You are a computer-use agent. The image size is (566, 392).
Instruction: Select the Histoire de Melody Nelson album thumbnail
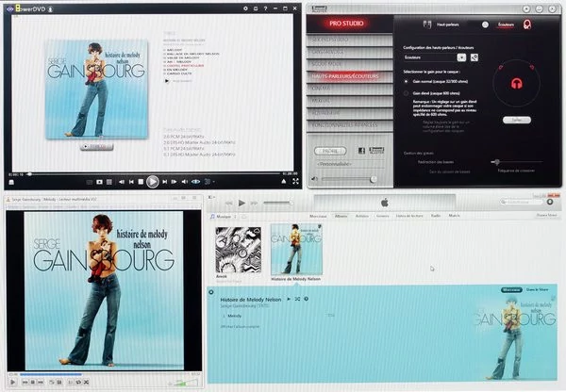coord(296,249)
